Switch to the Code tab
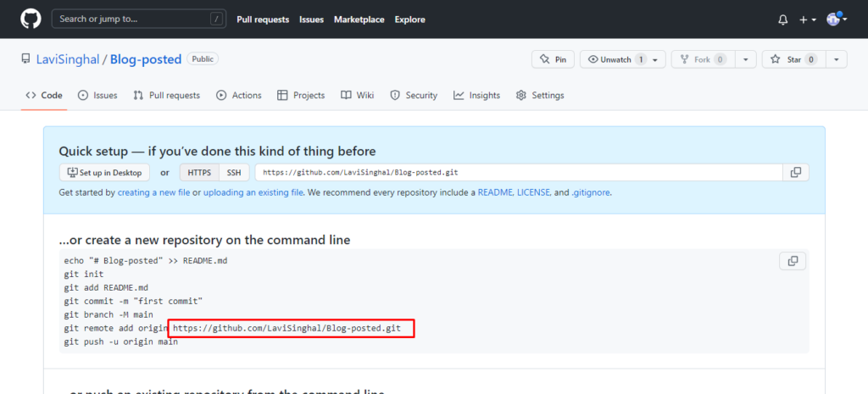This screenshot has height=394, width=868. 44,95
